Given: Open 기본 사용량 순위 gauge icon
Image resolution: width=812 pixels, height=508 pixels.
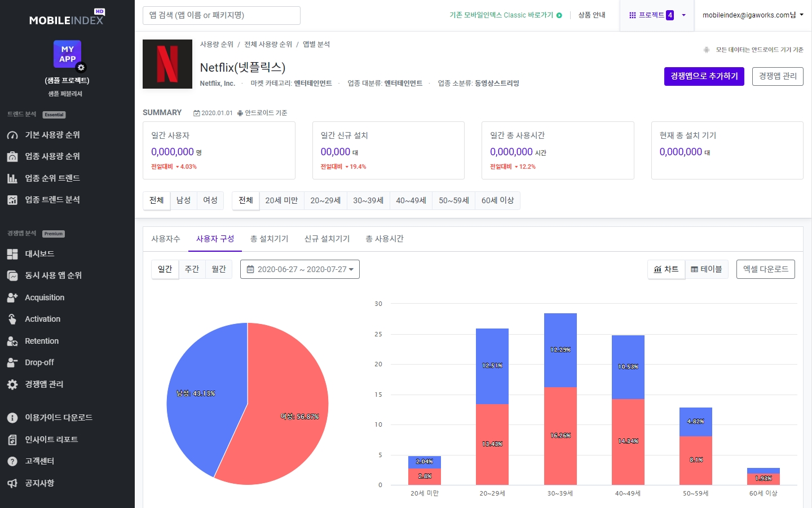Looking at the screenshot, I should 12,135.
